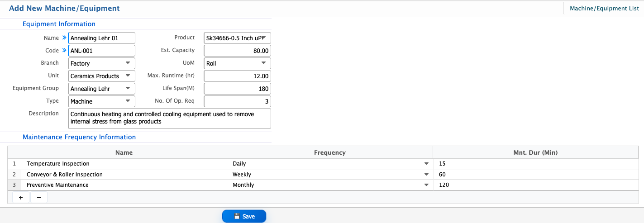The image size is (644, 223).
Task: Open the Branch dropdown showing Factory
Action: (101, 63)
